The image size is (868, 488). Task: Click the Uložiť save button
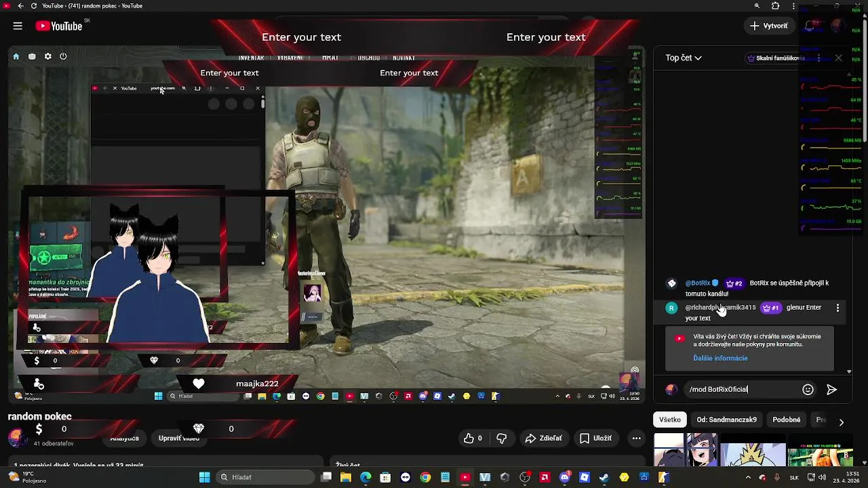click(x=595, y=439)
